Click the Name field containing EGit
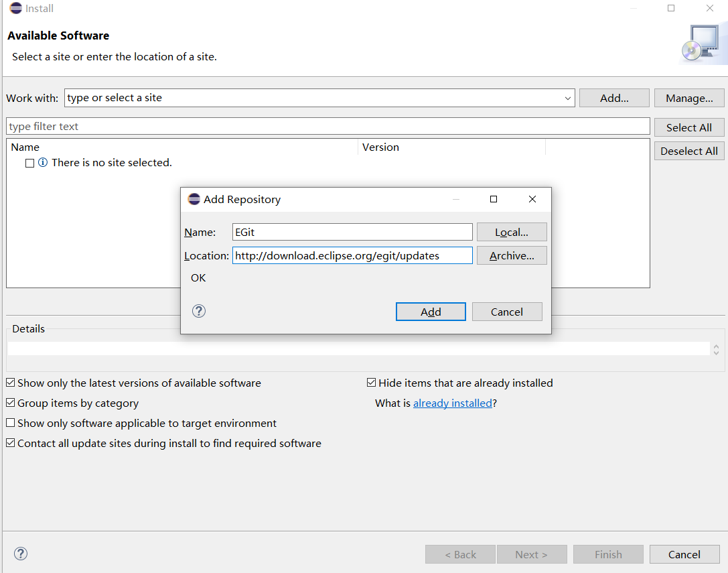Image resolution: width=728 pixels, height=573 pixels. tap(352, 232)
